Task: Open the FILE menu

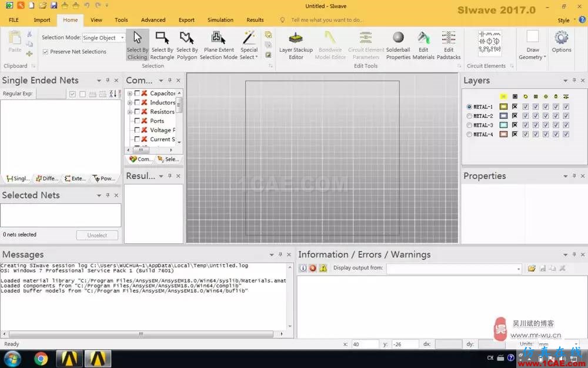Action: pos(14,20)
